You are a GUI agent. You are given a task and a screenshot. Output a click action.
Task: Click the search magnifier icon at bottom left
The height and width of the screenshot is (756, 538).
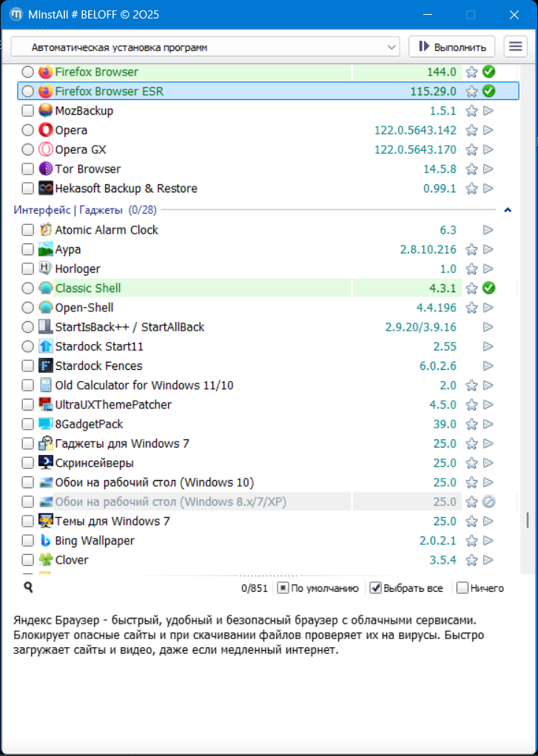click(x=28, y=587)
